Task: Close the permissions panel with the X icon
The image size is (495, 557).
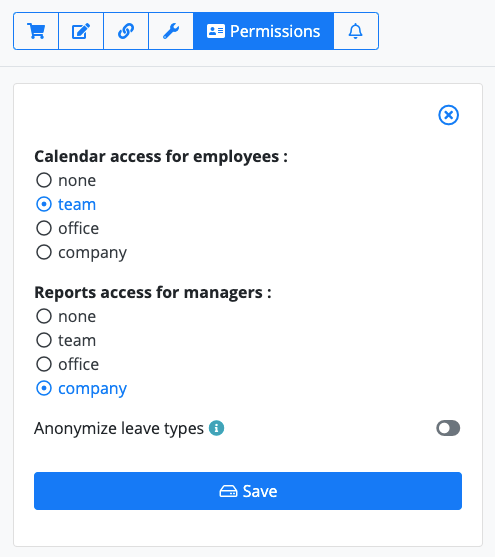Action: (448, 115)
